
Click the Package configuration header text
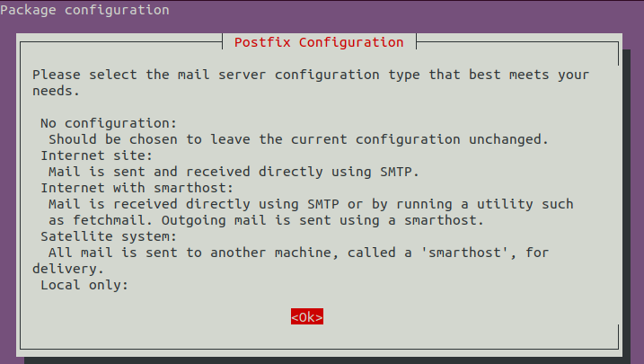(84, 11)
